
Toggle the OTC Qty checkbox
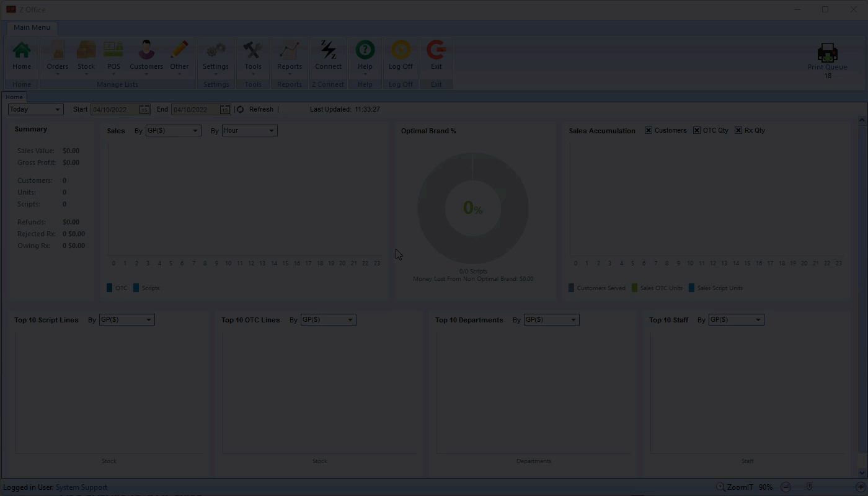click(697, 130)
